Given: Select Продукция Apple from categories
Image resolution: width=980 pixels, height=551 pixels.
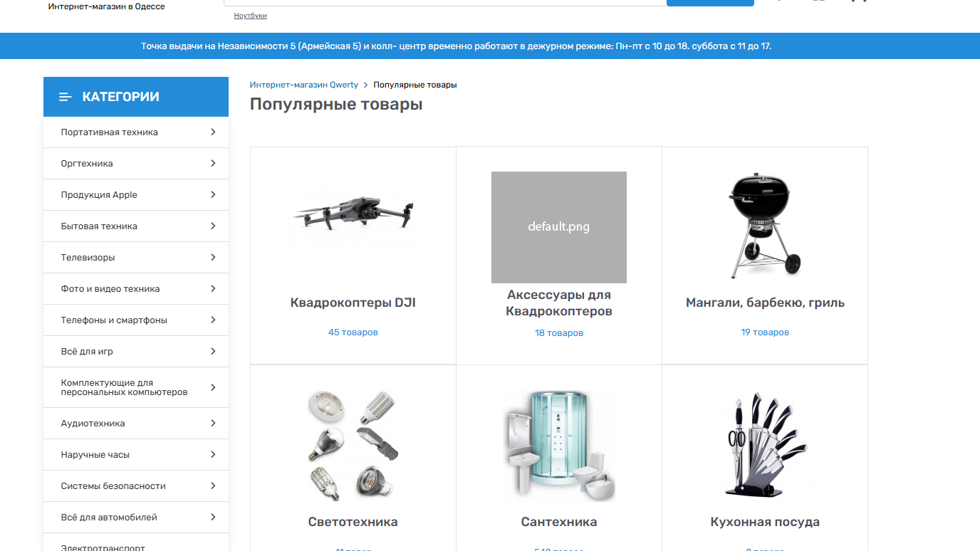Looking at the screenshot, I should pyautogui.click(x=99, y=195).
